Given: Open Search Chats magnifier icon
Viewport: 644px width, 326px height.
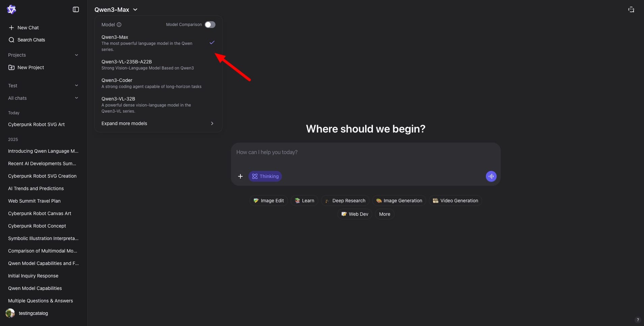Looking at the screenshot, I should coord(11,40).
